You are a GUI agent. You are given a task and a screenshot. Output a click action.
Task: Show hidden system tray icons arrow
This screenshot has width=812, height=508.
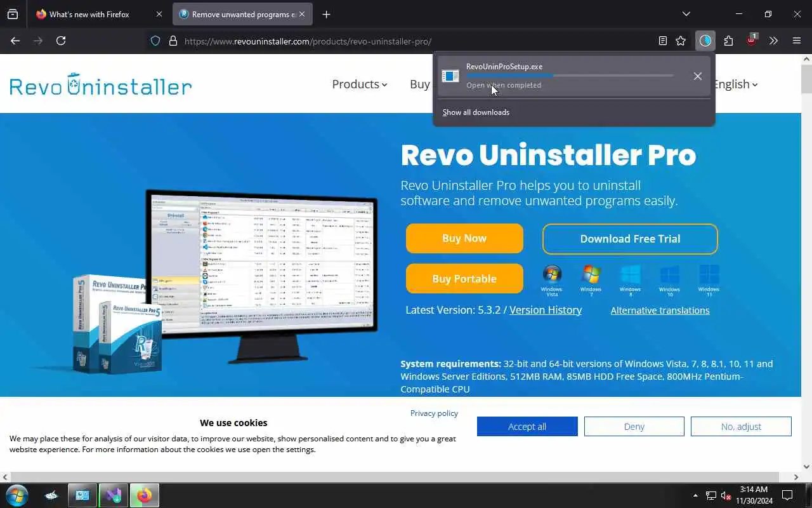(695, 495)
